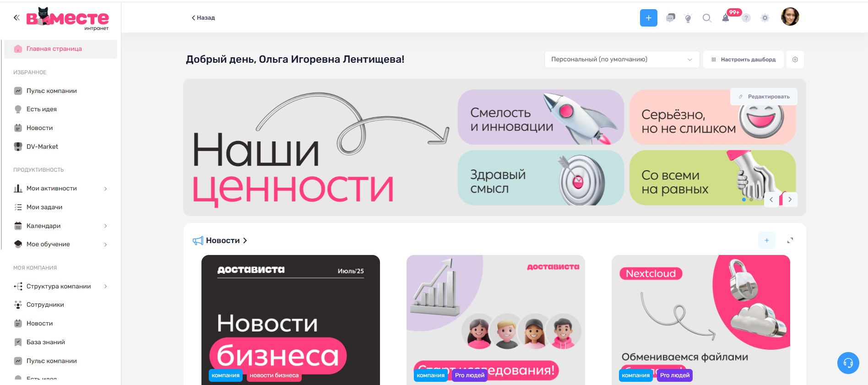Click the lightbulb idea icon in header

688,18
